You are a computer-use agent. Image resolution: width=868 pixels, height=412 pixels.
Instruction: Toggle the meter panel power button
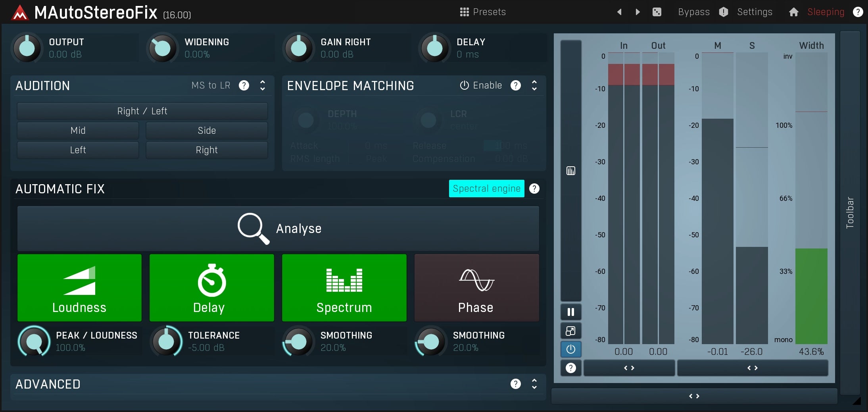[570, 349]
